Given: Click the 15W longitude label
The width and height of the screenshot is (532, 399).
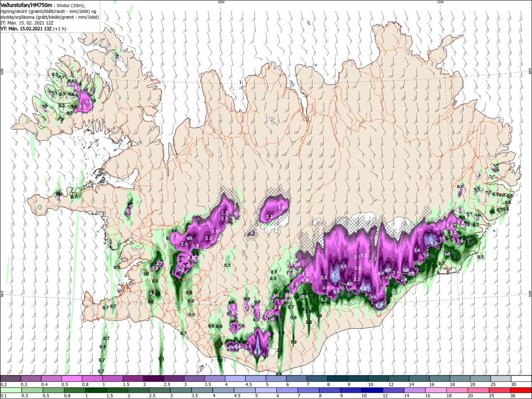Looking at the screenshot, I should [440, 2].
